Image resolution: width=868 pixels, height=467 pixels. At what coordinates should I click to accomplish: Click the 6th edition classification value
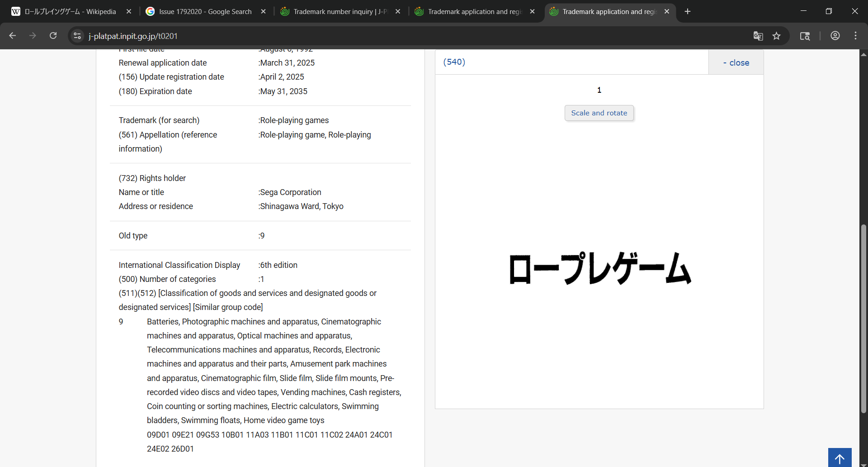coord(278,265)
